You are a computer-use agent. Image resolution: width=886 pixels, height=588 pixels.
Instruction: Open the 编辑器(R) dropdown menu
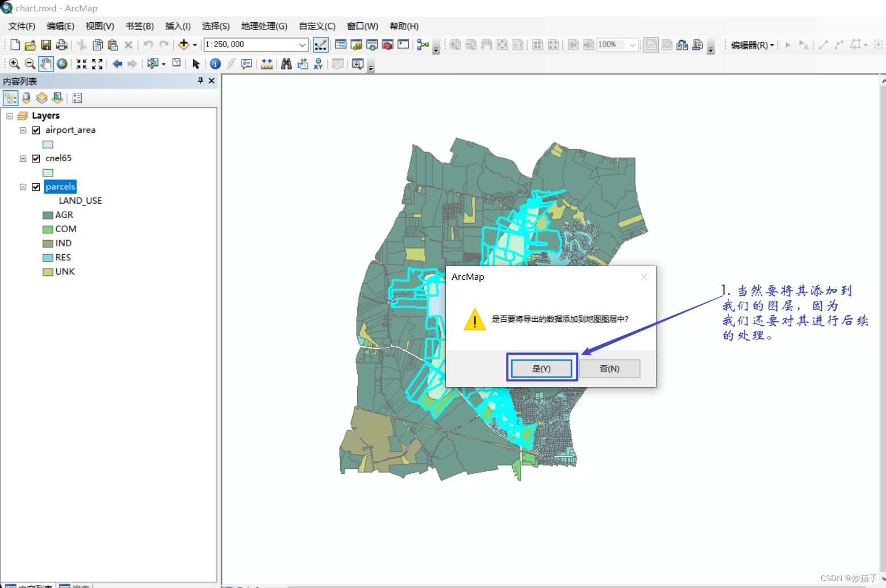pyautogui.click(x=751, y=44)
